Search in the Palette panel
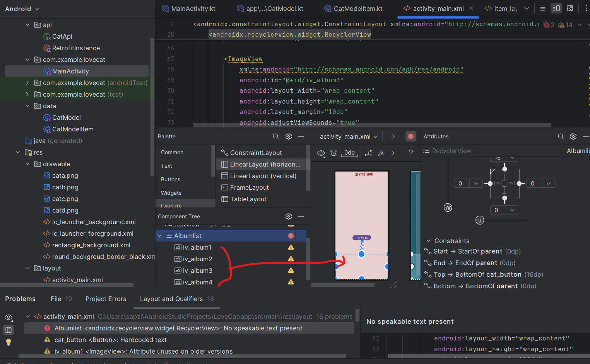 click(276, 136)
